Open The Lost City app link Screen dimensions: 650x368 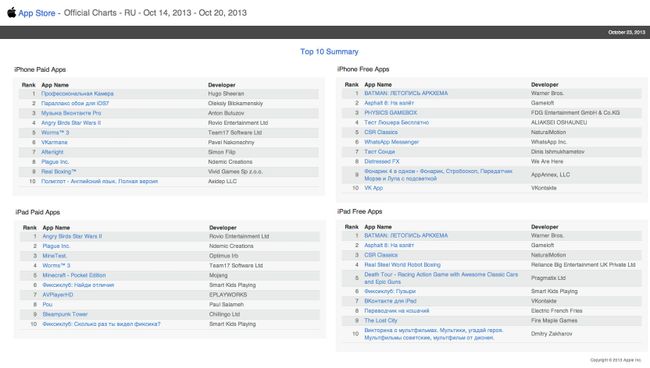tap(381, 320)
